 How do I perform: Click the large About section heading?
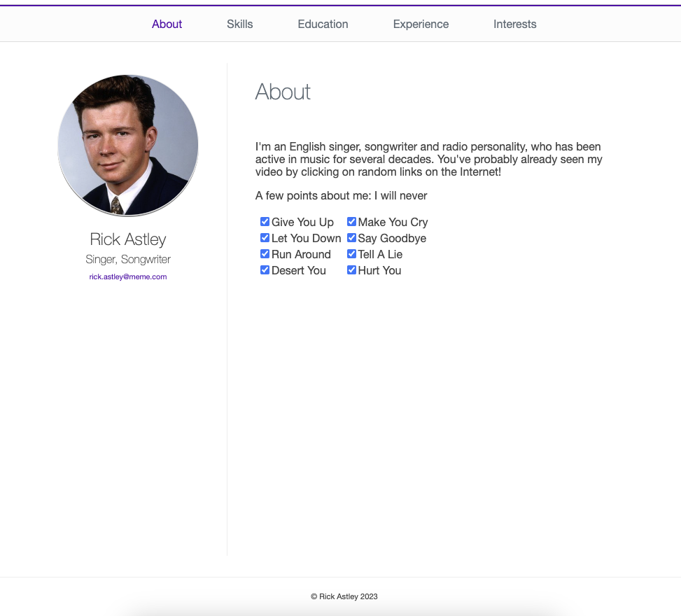coord(283,92)
